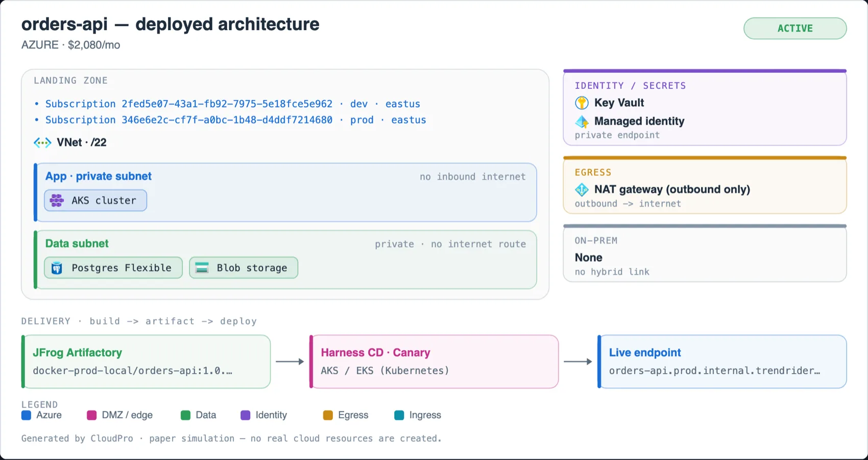This screenshot has height=460, width=868.
Task: Click the 'Managed identity' label
Action: point(639,121)
